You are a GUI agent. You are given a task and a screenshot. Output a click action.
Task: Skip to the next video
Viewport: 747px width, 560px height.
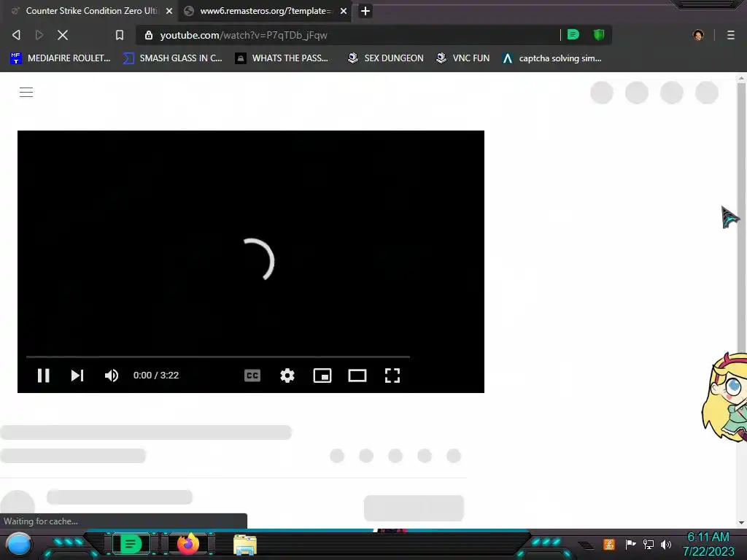(x=77, y=376)
